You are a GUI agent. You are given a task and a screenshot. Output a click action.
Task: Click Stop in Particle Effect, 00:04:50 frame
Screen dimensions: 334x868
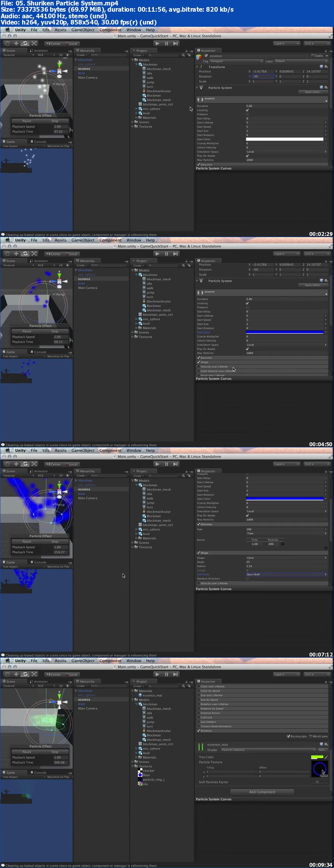pyautogui.click(x=55, y=332)
